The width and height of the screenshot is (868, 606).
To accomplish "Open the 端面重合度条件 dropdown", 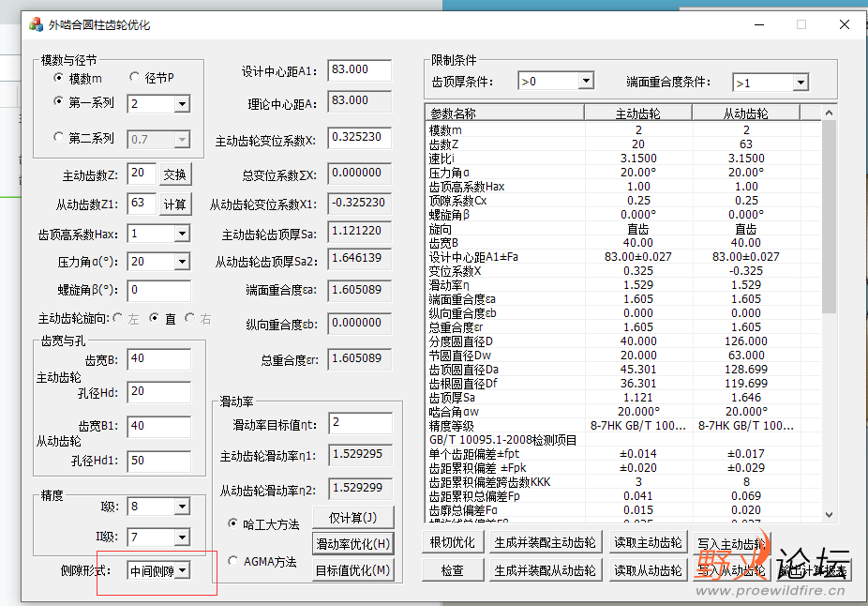I will (801, 83).
